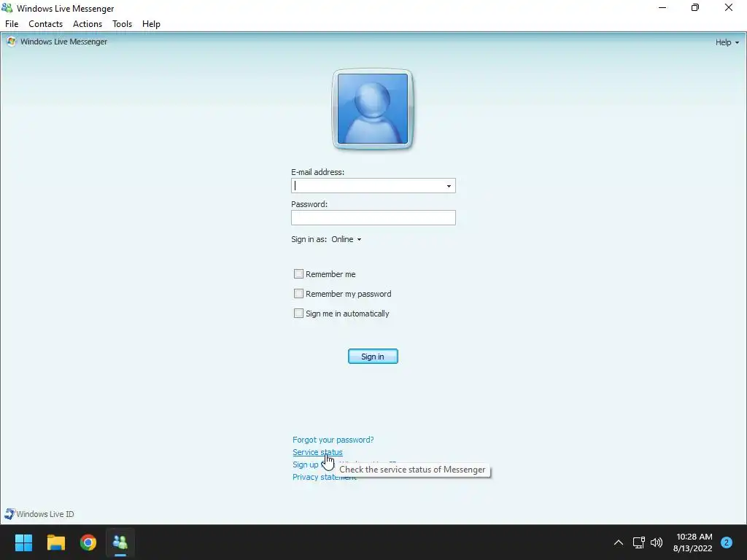Viewport: 747px width, 560px height.
Task: Open Forgot your password link
Action: [x=333, y=440]
